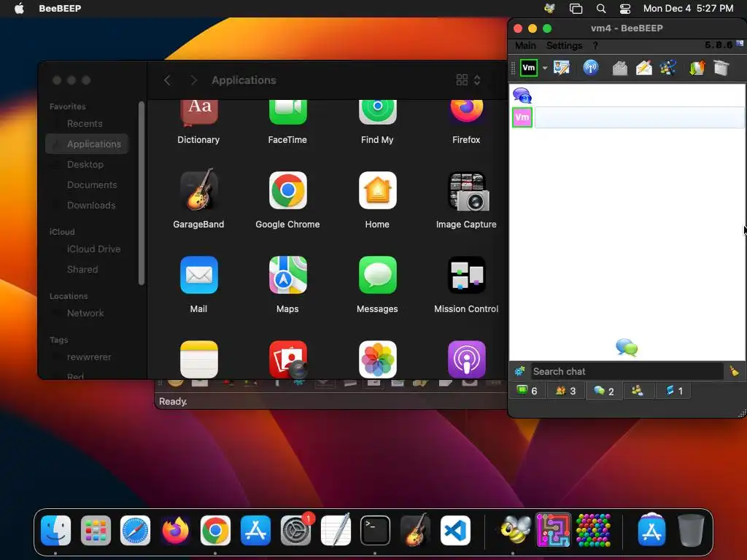Click the write message envelope-with-pencil icon
Screen dimensions: 747x560
(644, 68)
